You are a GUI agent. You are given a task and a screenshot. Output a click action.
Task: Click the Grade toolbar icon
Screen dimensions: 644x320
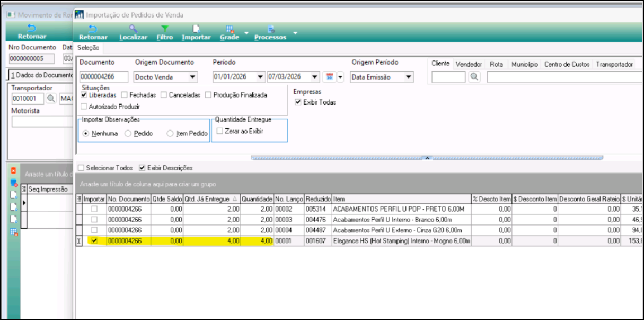point(230,29)
